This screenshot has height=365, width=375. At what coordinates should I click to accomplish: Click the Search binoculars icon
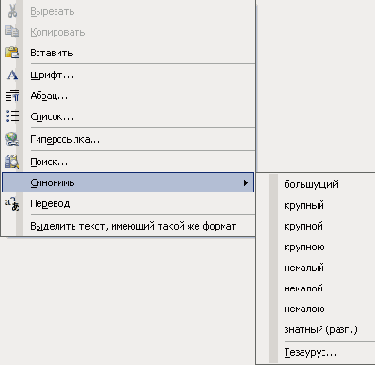12,162
